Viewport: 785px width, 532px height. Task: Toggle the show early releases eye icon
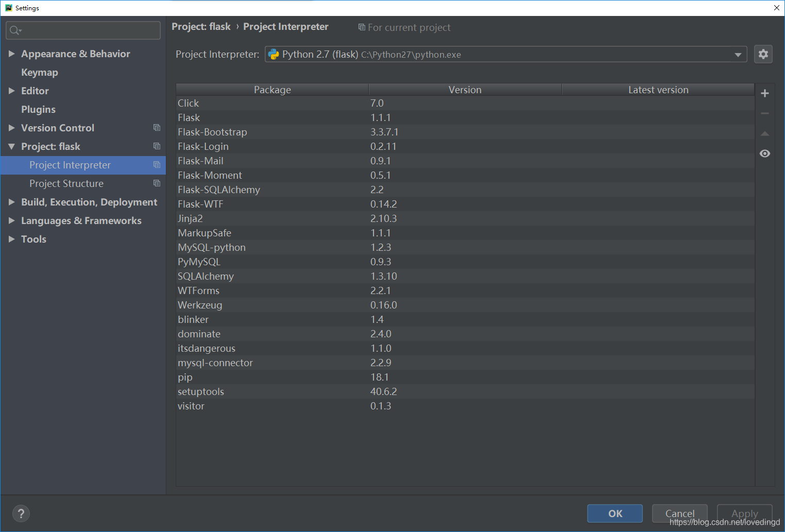pyautogui.click(x=765, y=153)
